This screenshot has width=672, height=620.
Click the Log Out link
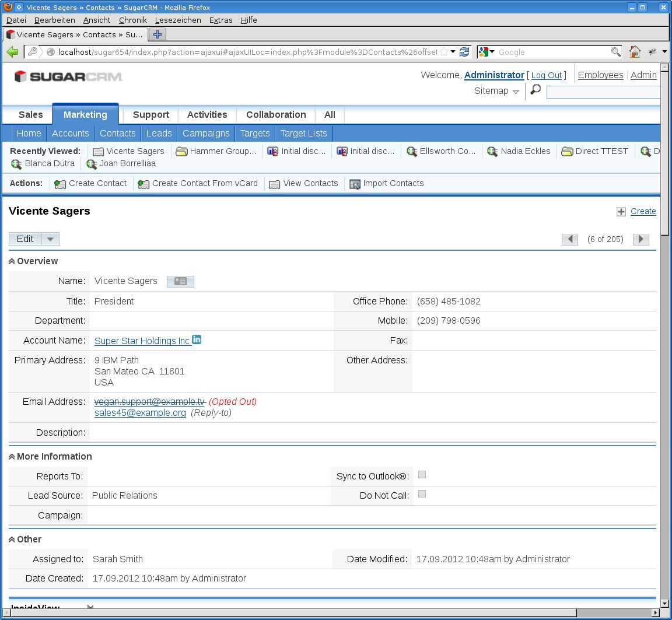[x=546, y=75]
